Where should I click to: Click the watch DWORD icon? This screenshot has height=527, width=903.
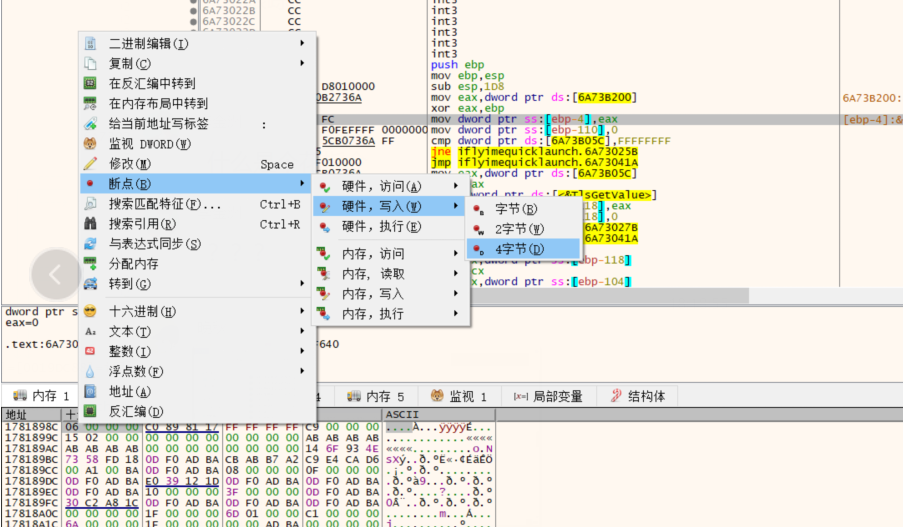coord(90,144)
